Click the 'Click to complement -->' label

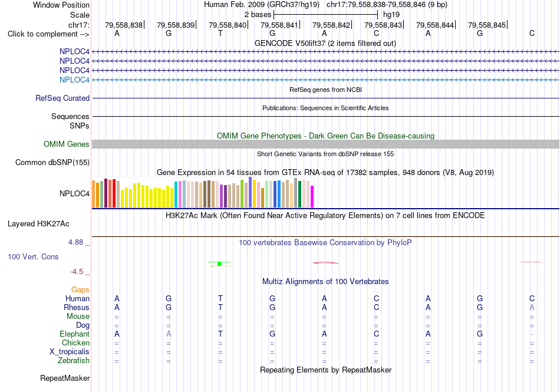click(x=48, y=34)
